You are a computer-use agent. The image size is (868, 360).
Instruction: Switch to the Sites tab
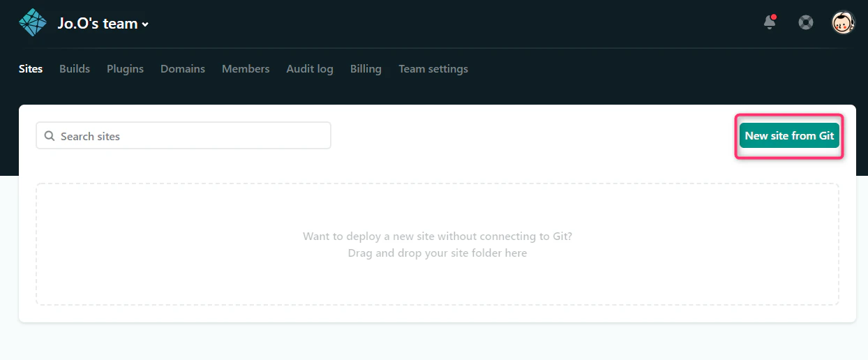(x=31, y=69)
